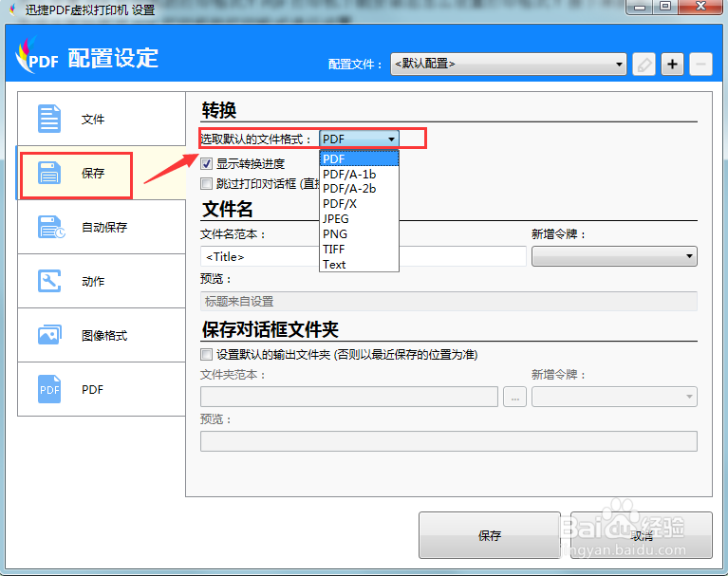The width and height of the screenshot is (728, 576).
Task: Click the filename 预览 field 标题来自设置
Action: (x=449, y=301)
